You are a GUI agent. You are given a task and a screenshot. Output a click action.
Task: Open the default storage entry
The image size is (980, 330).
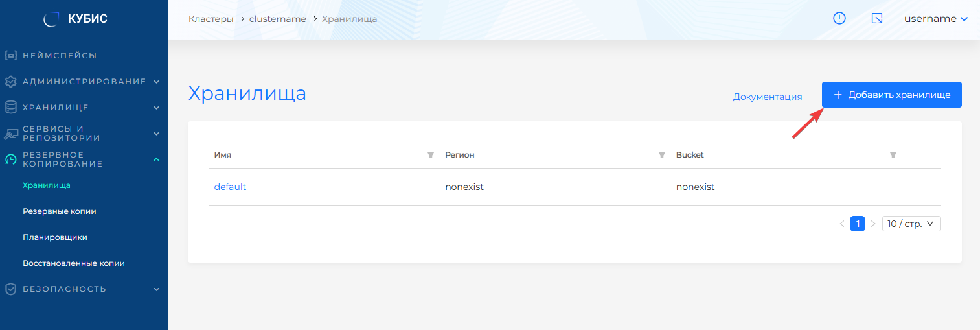[x=230, y=187]
